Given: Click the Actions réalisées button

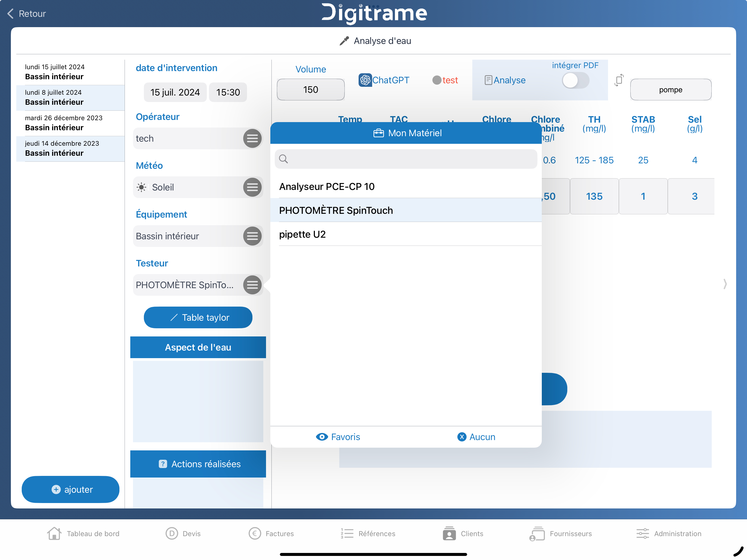Looking at the screenshot, I should (x=198, y=464).
